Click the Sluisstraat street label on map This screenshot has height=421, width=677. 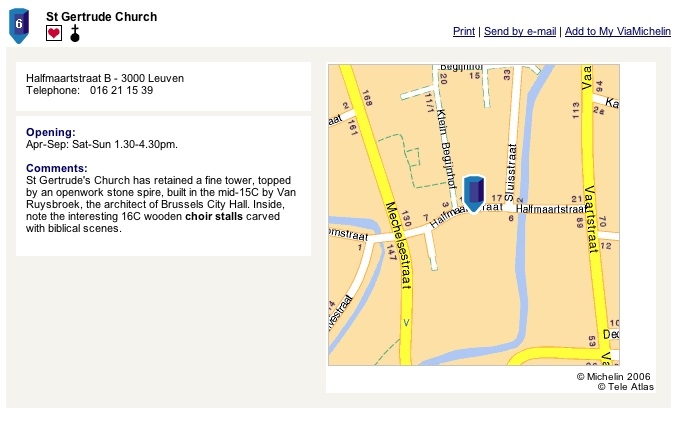pos(510,172)
